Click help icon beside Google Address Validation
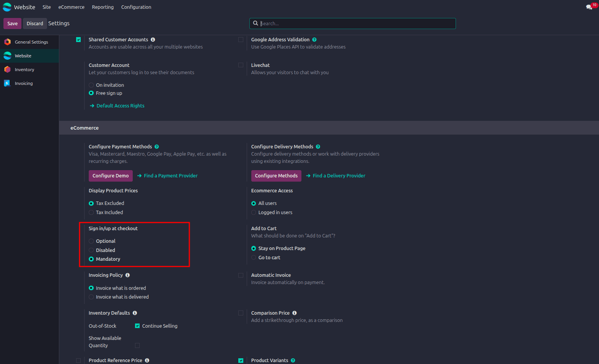Image resolution: width=599 pixels, height=364 pixels. point(314,39)
